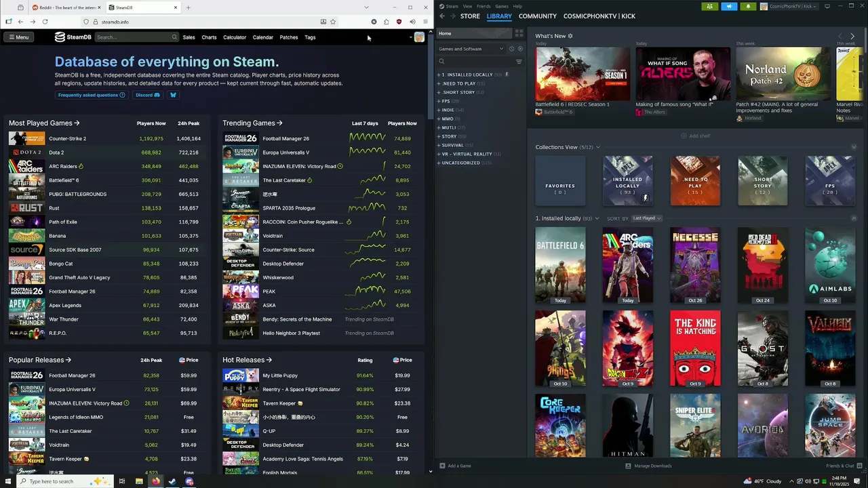Click Counter-Strike 2 in Most Played
This screenshot has width=868, height=488.
click(67, 138)
